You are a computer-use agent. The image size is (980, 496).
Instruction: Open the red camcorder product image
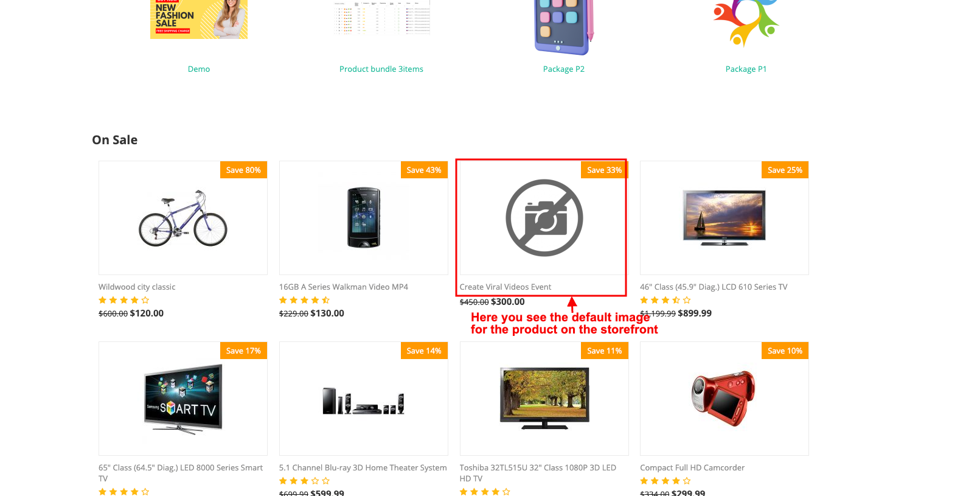724,399
